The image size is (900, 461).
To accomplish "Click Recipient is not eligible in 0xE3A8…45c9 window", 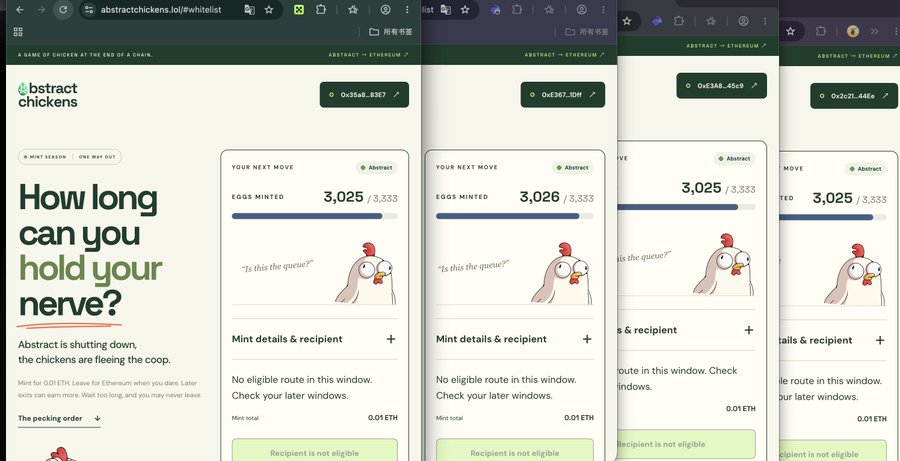I will (x=686, y=444).
